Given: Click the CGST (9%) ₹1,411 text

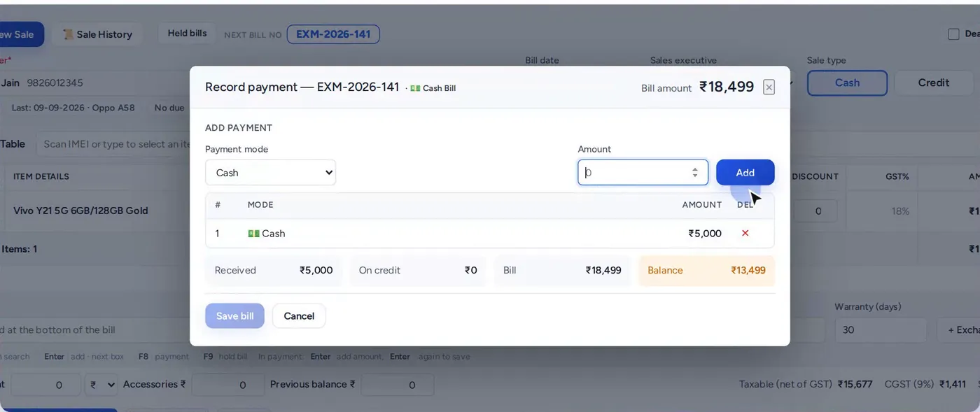Looking at the screenshot, I should coord(925,384).
